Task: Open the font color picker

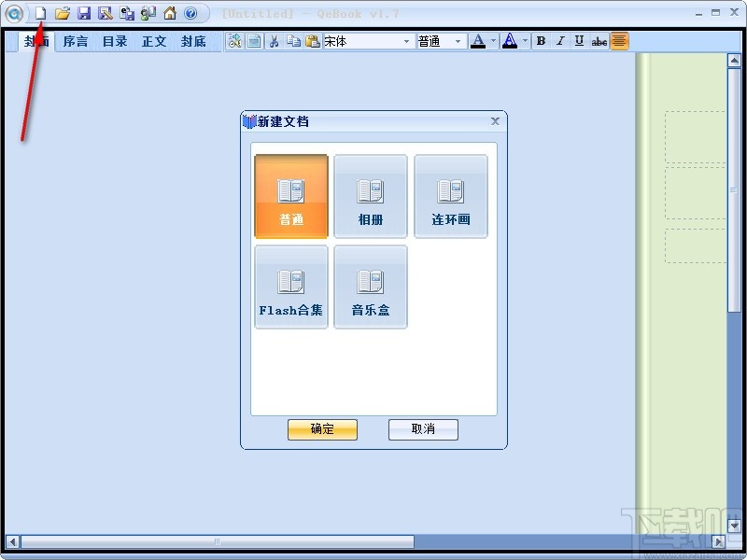Action: tap(480, 41)
